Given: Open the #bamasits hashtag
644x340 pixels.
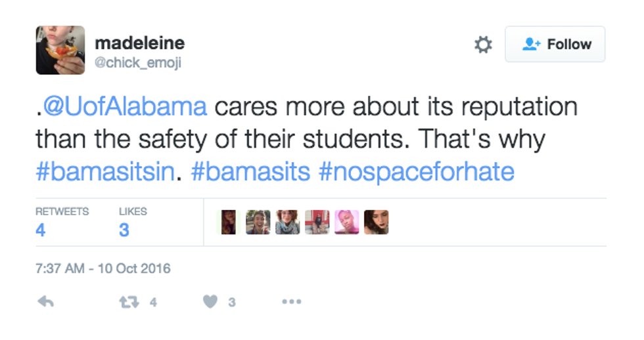Looking at the screenshot, I should [250, 172].
